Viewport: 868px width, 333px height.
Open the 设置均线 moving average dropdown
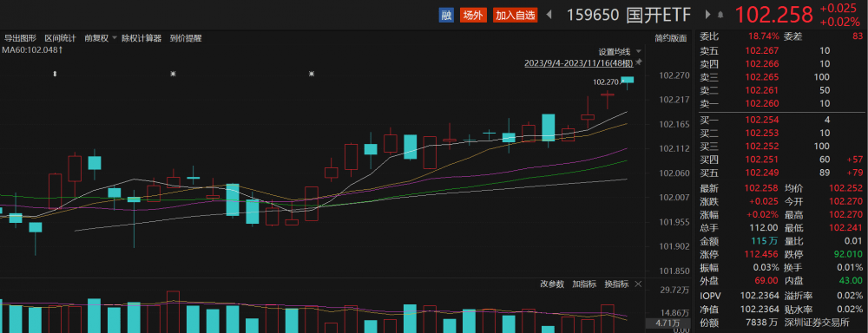[618, 52]
